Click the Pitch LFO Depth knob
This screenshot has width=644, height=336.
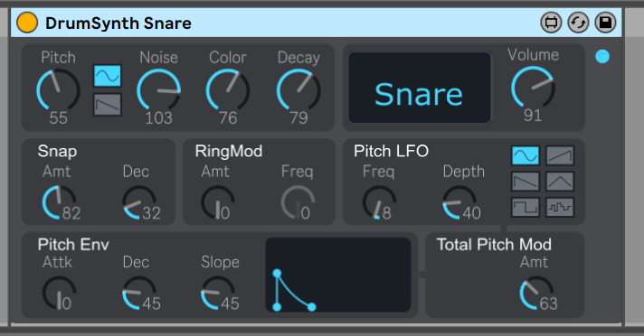[x=459, y=202]
